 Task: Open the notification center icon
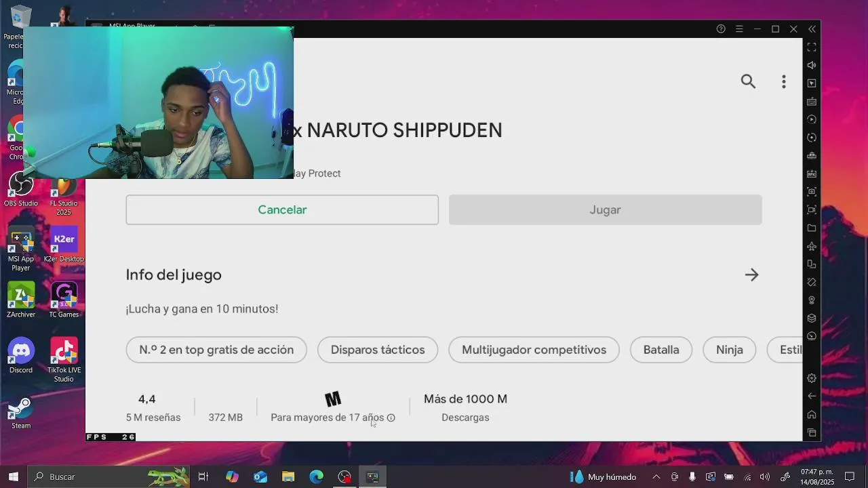click(850, 476)
